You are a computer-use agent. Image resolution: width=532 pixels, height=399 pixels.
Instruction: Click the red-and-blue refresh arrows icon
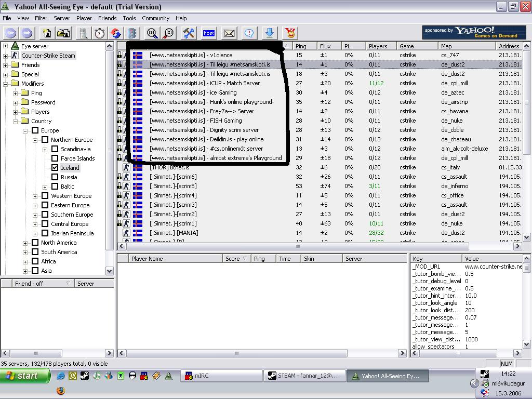(x=116, y=33)
